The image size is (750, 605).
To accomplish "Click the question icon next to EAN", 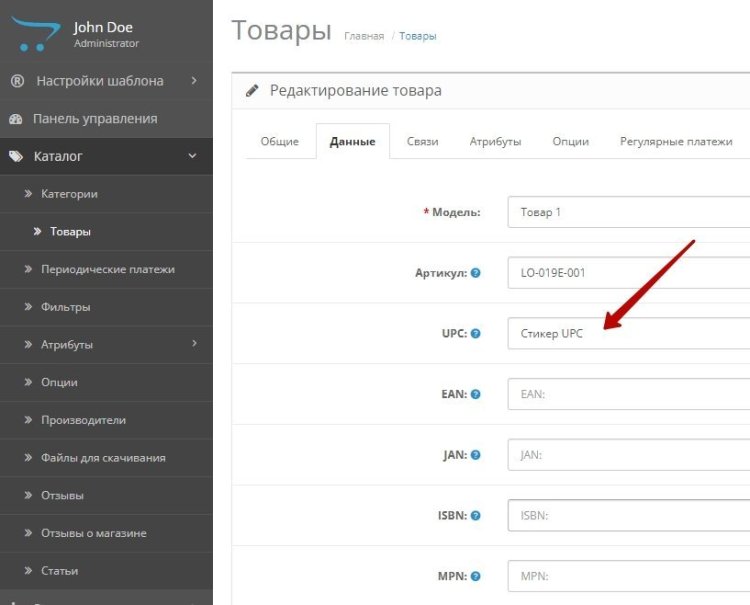I will point(475,394).
